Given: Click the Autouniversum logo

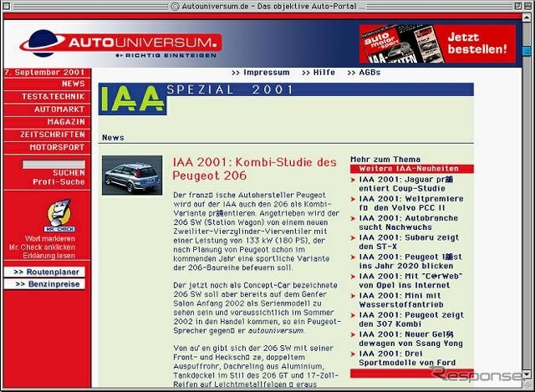Looking at the screenshot, I should [x=120, y=44].
